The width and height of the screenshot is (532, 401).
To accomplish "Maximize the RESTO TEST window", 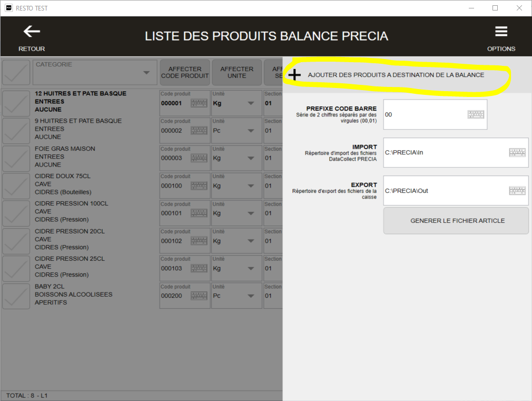I will tap(495, 8).
